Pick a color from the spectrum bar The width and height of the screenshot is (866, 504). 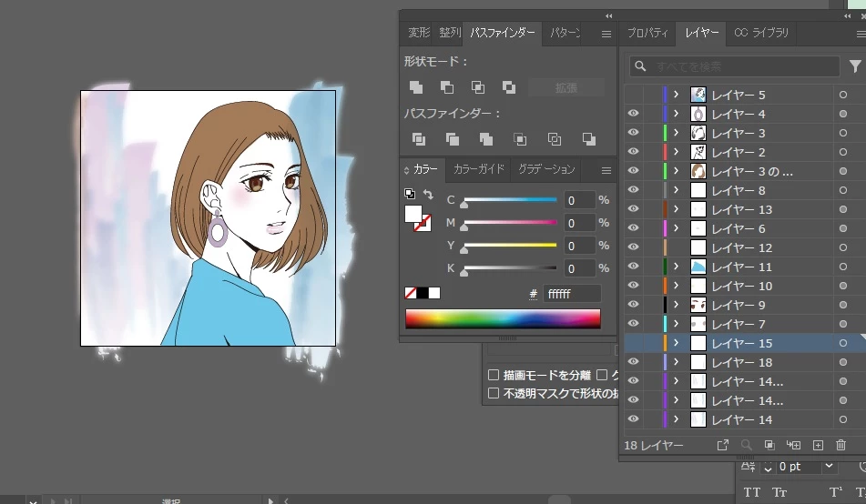503,319
